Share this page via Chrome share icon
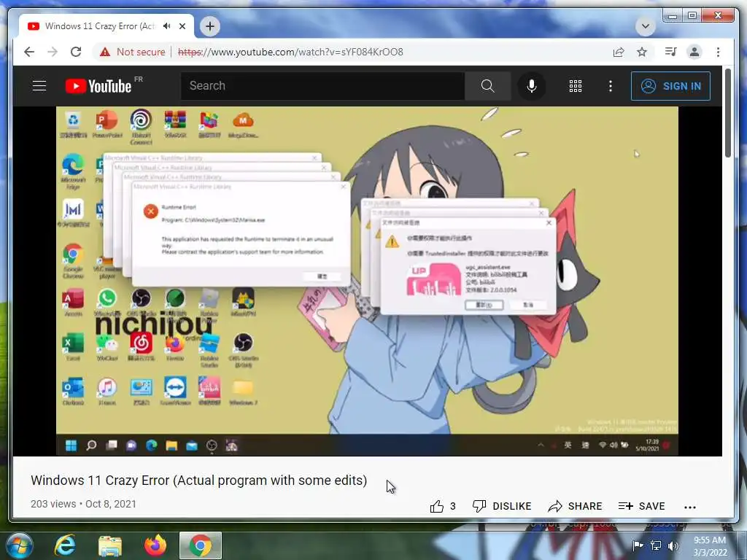The height and width of the screenshot is (560, 747). [619, 52]
